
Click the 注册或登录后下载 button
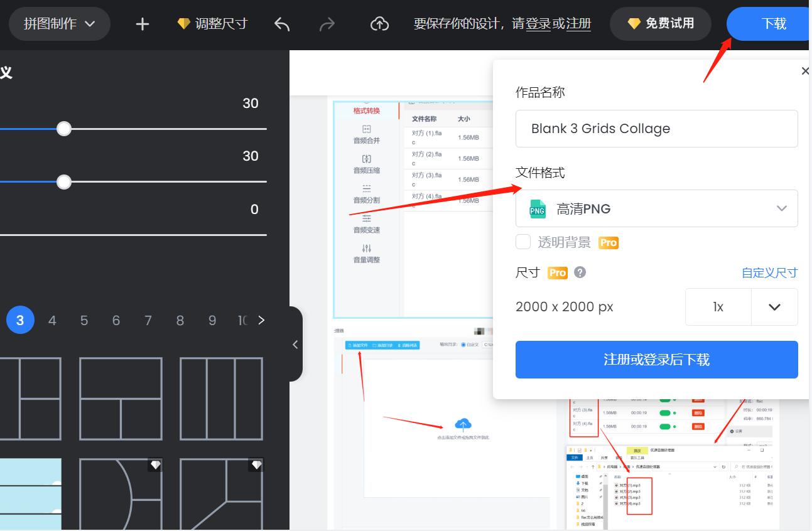pos(656,360)
